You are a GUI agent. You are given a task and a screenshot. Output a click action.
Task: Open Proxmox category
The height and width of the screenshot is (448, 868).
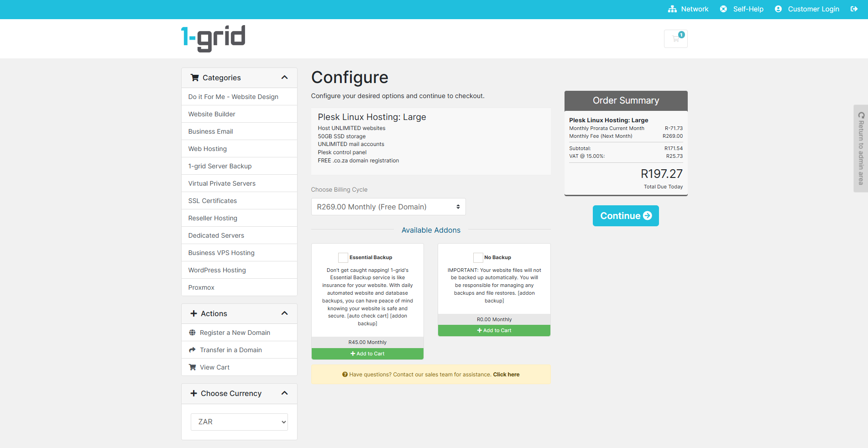point(239,287)
